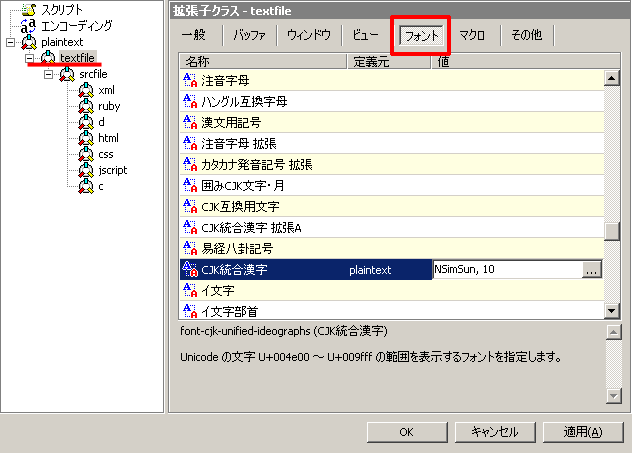
Task: Switch to the マクロ tab
Action: tap(472, 35)
